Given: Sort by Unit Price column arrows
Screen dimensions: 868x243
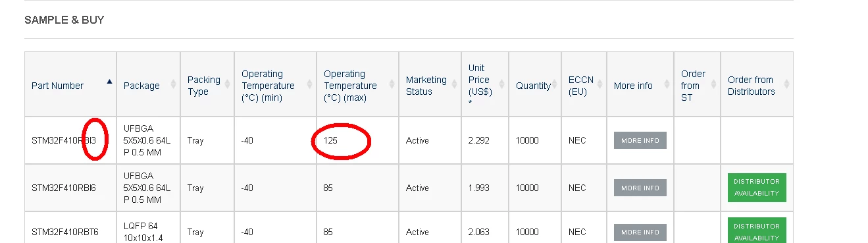Looking at the screenshot, I should (502, 84).
